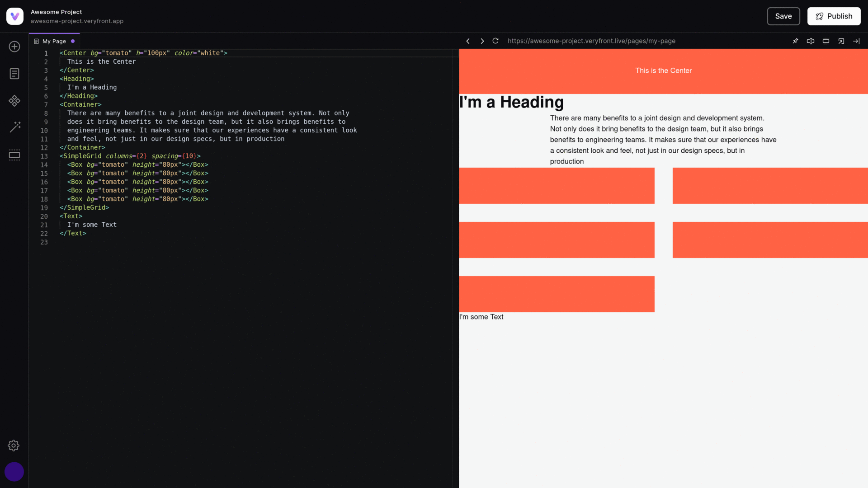Click 'This is the Center' in the preview

pyautogui.click(x=663, y=70)
